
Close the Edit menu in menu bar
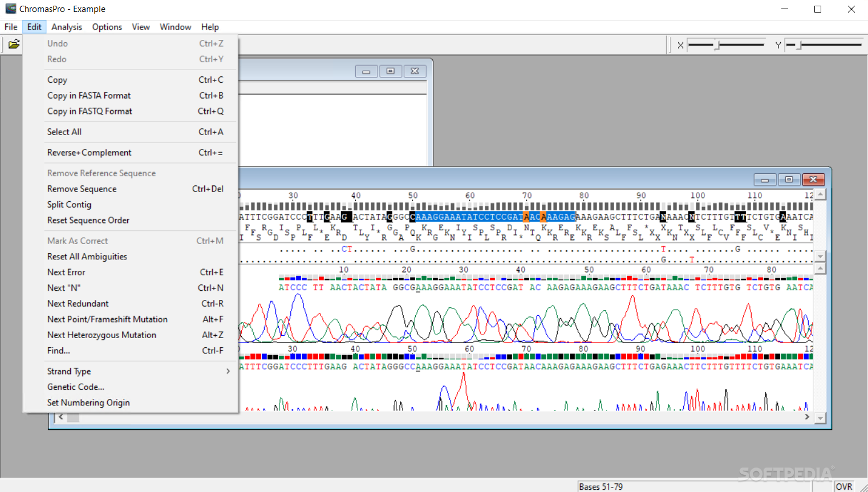pyautogui.click(x=34, y=27)
